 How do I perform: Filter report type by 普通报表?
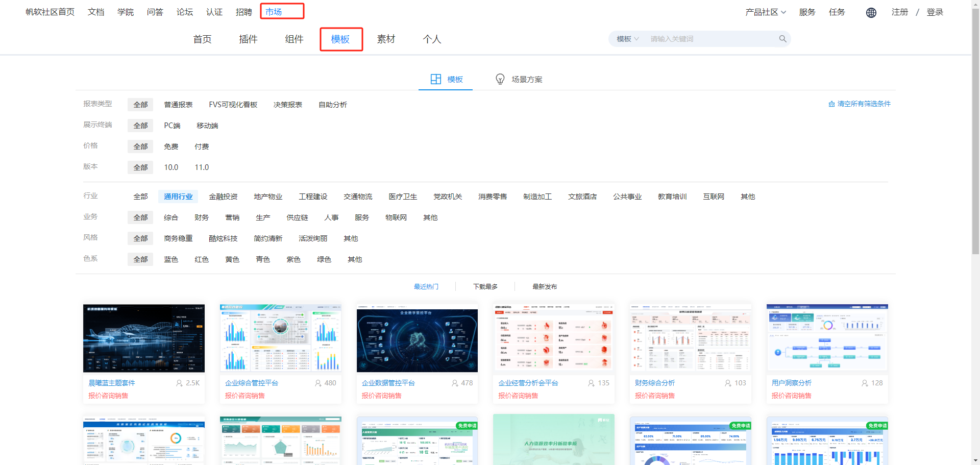click(x=178, y=105)
